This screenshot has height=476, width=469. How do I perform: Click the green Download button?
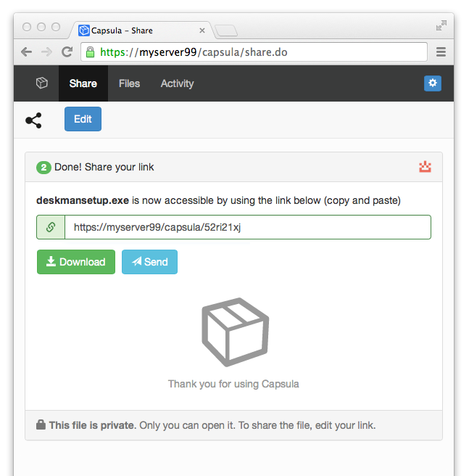pos(76,262)
